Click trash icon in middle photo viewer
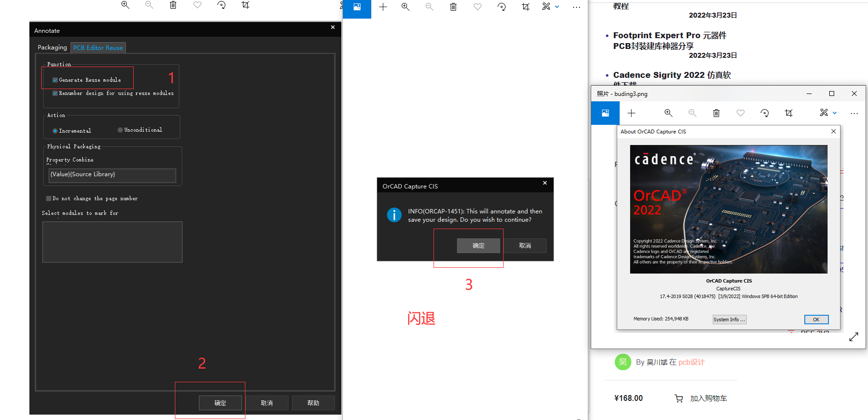The width and height of the screenshot is (868, 420). [x=454, y=7]
